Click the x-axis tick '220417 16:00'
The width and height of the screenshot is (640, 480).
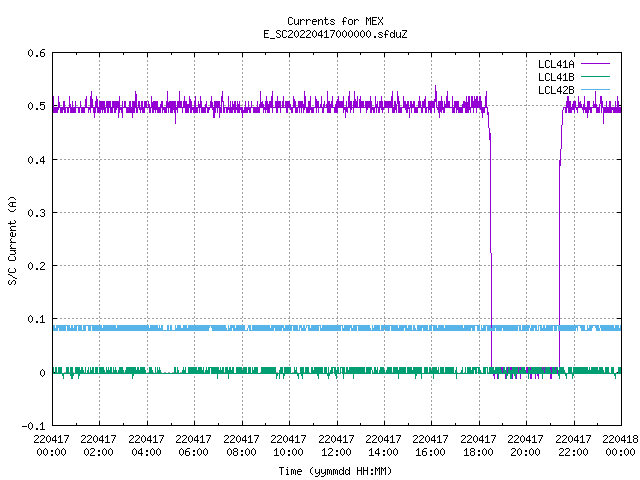point(431,446)
